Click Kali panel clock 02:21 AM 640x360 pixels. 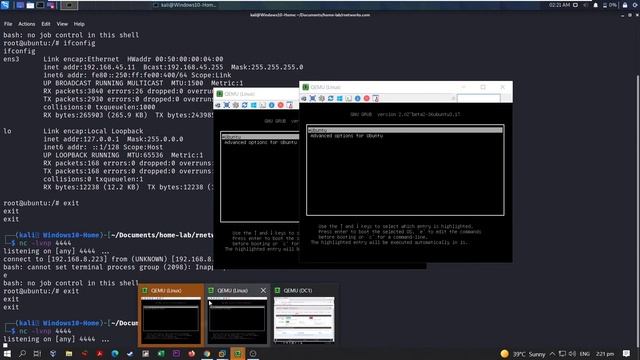coord(559,5)
